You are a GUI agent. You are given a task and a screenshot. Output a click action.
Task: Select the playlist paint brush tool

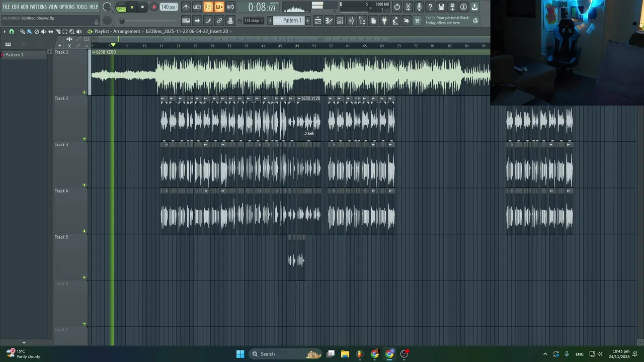[30, 32]
